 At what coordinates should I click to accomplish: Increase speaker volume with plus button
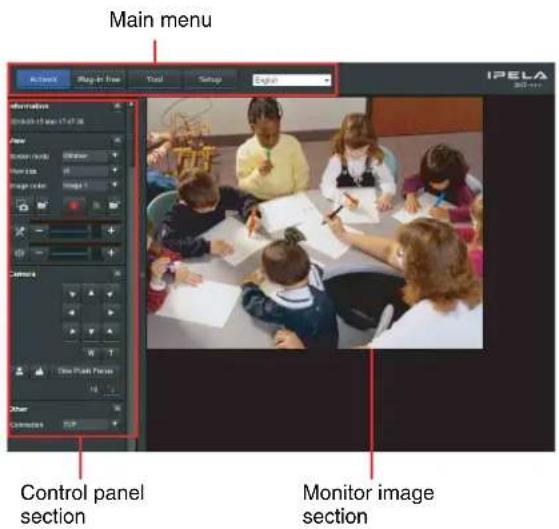tap(111, 253)
